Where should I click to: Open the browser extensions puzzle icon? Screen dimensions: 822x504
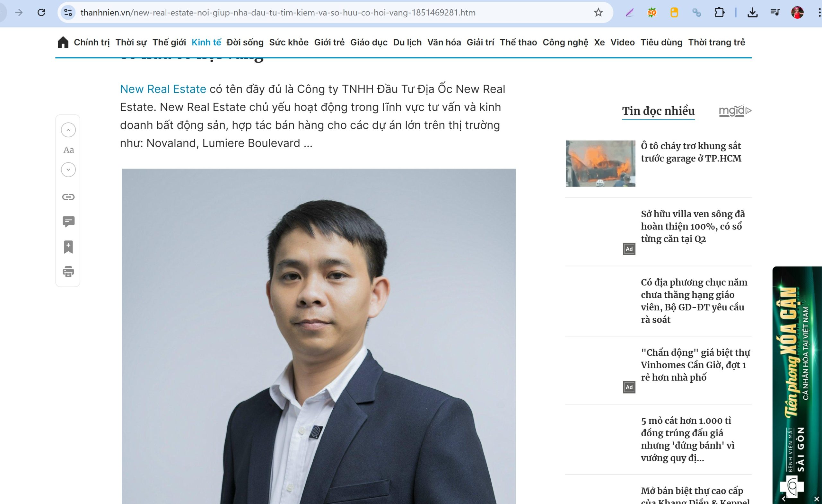pos(719,13)
